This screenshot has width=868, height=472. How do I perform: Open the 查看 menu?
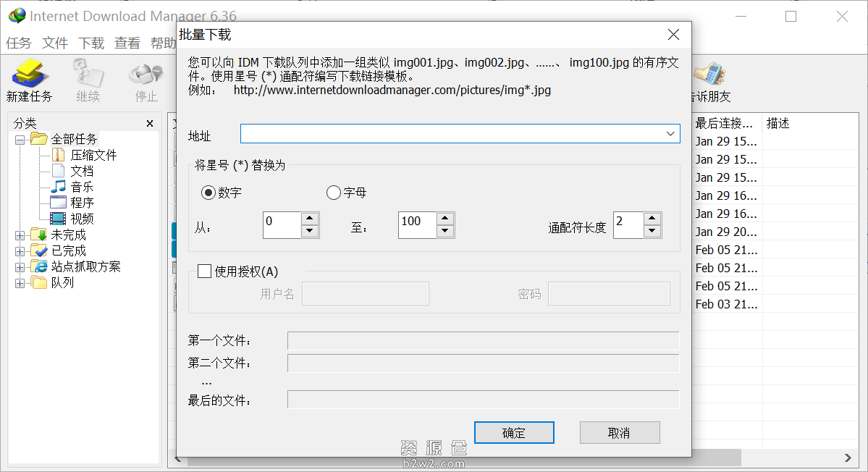click(x=127, y=43)
